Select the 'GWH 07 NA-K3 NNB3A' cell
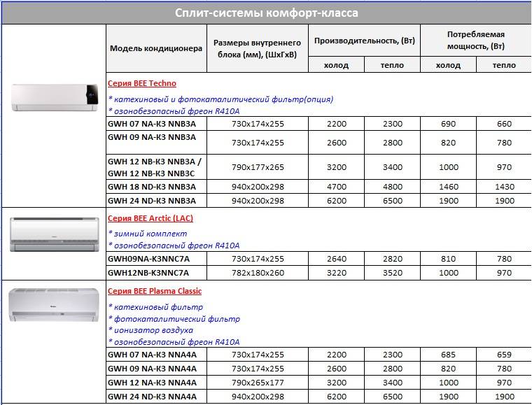The height and width of the screenshot is (405, 532). tap(156, 124)
